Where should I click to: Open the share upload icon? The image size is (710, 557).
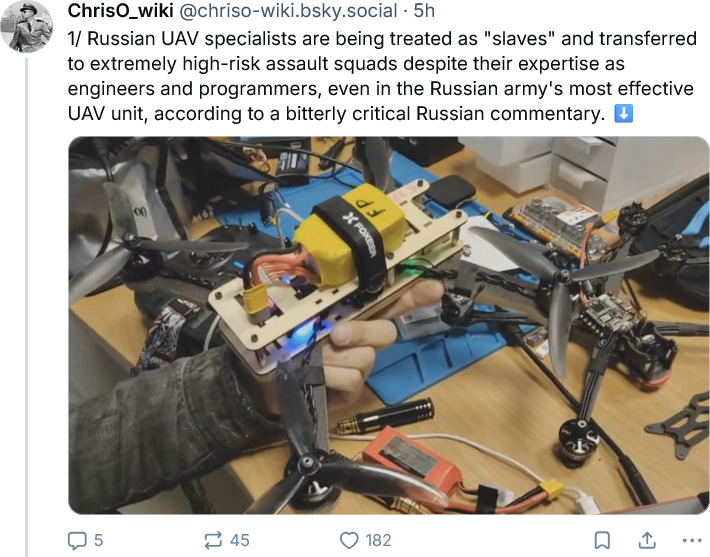coord(648,540)
